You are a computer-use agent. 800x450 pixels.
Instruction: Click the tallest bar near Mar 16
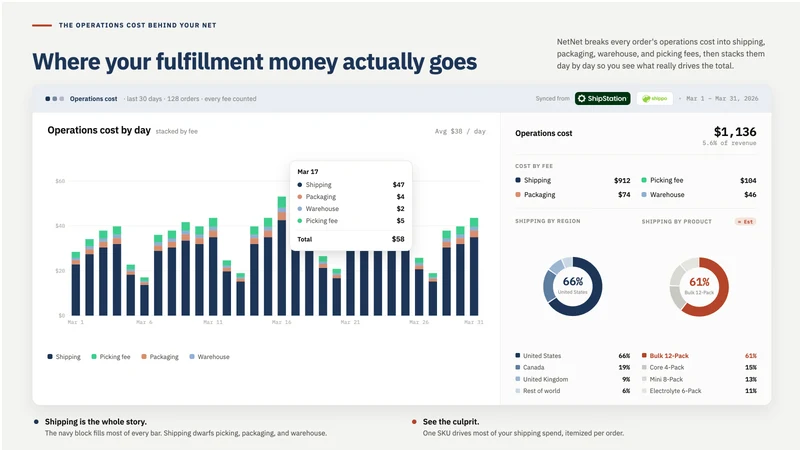click(282, 256)
